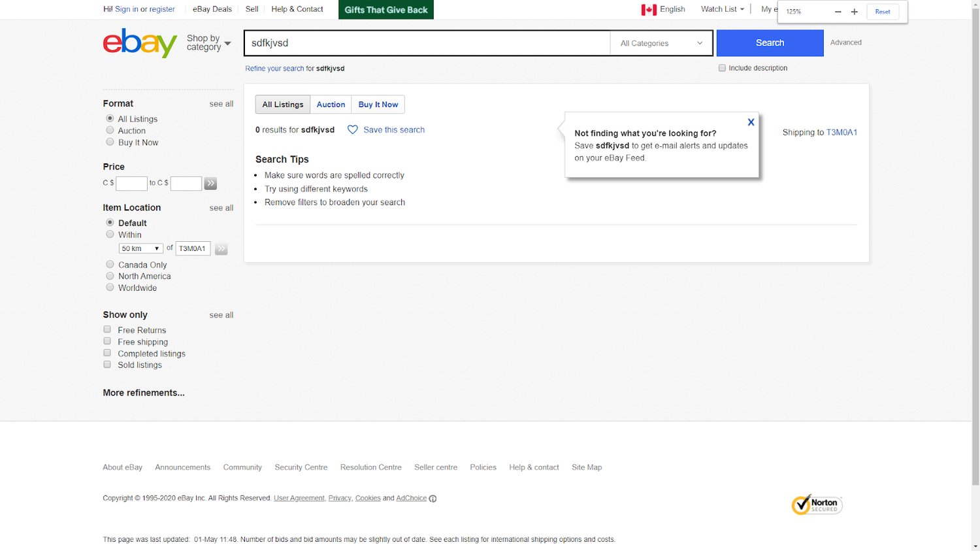980x551 pixels.
Task: Switch to the Buy It Now tab
Action: pyautogui.click(x=378, y=105)
